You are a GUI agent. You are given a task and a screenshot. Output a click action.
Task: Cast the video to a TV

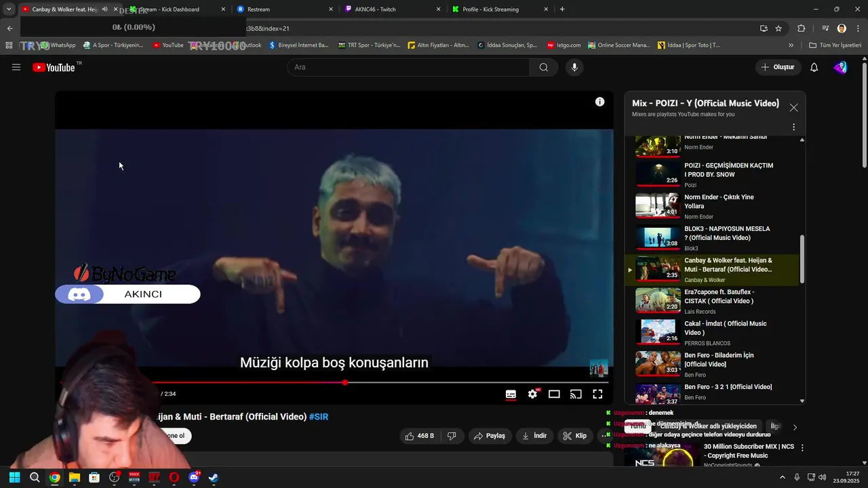click(576, 394)
